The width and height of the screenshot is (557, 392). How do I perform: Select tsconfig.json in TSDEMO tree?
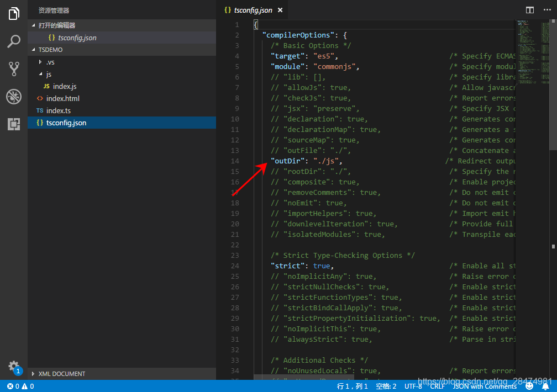pos(122,123)
